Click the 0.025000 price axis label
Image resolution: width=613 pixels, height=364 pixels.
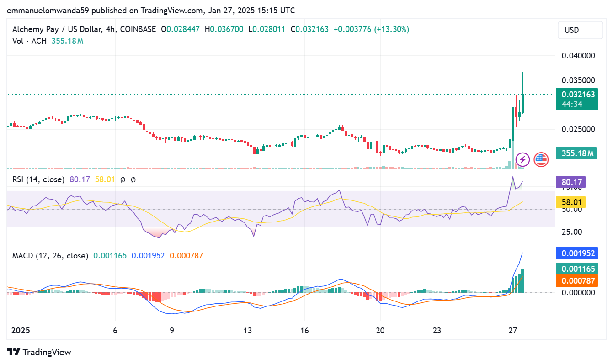pos(578,129)
